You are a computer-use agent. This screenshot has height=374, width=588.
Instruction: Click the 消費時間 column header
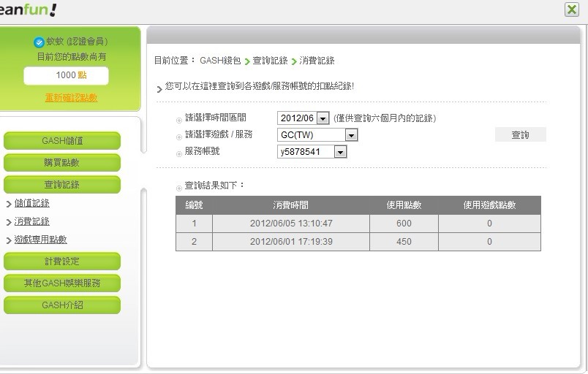(291, 205)
